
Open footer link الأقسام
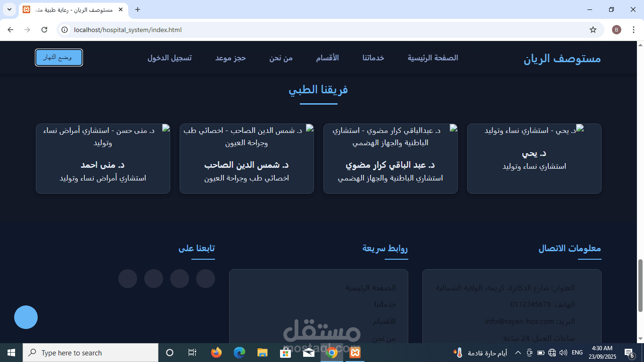pyautogui.click(x=384, y=321)
